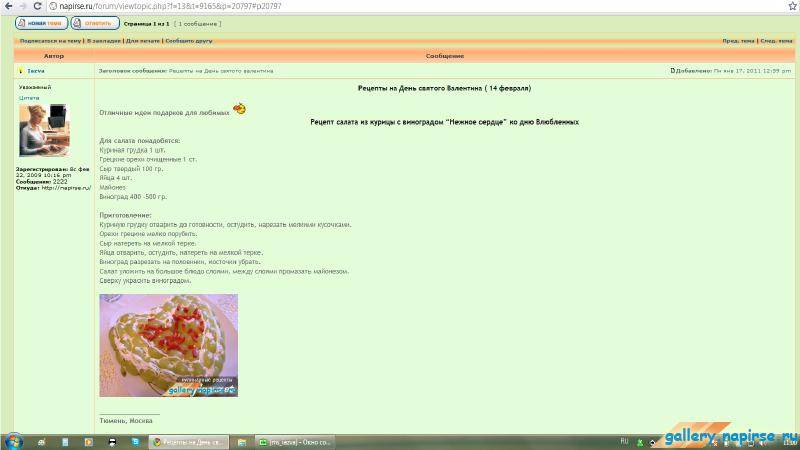
Task: Open the Windows Start button
Action: 14,442
